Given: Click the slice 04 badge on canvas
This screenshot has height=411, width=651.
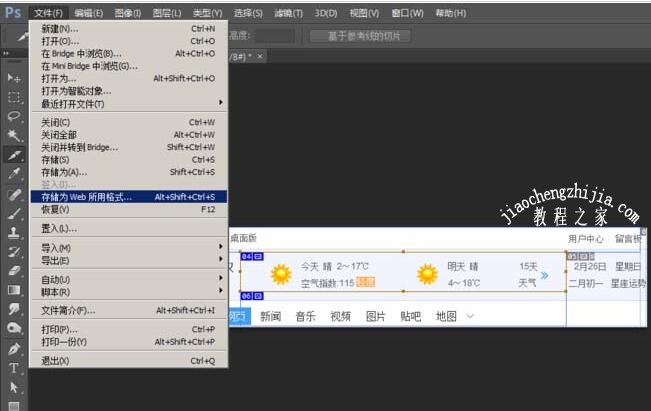Looking at the screenshot, I should pyautogui.click(x=252, y=257).
